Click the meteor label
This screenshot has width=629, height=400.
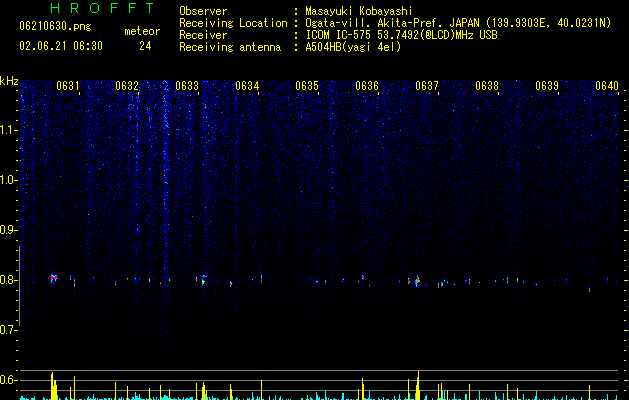pos(142,31)
